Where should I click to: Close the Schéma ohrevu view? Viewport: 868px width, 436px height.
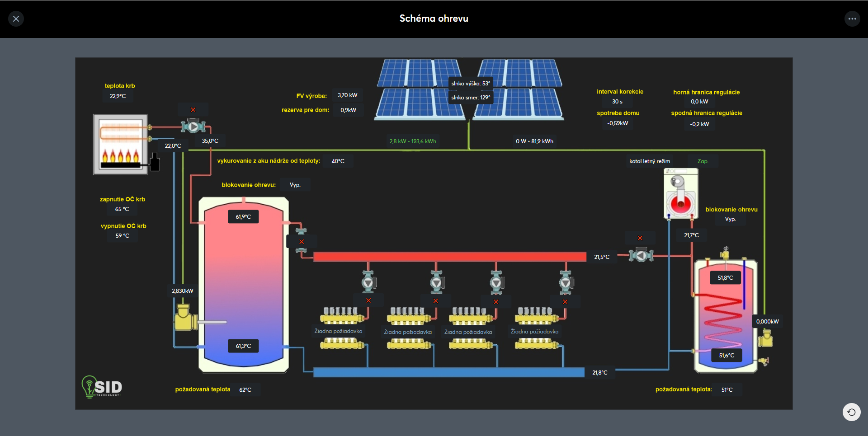tap(16, 19)
